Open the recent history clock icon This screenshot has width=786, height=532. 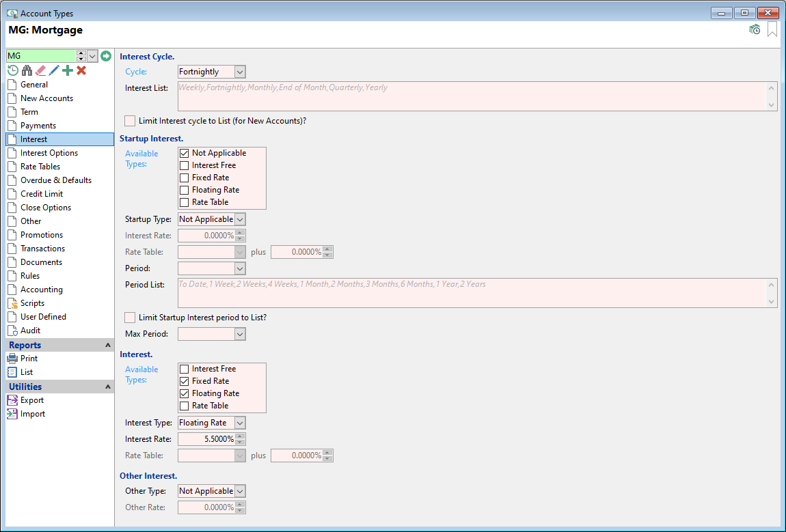click(13, 70)
